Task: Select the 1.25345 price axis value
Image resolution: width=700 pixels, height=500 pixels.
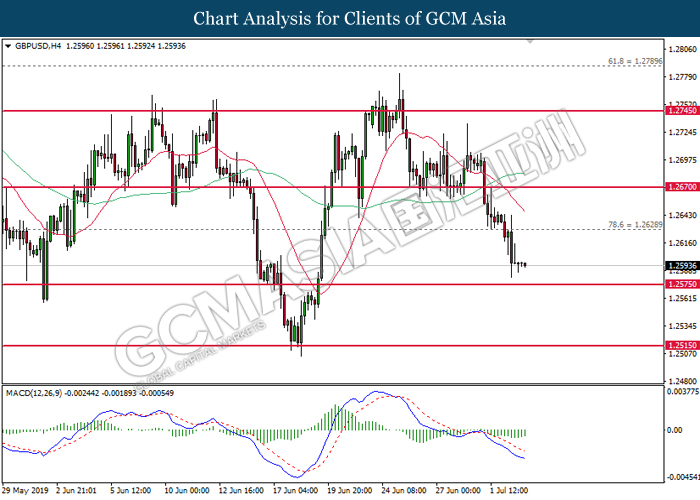Action: coord(682,326)
